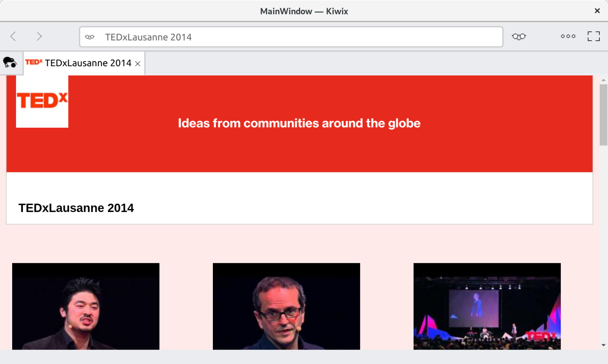
Task: Close the TEDxLausanne 2014 tab
Action: [138, 64]
